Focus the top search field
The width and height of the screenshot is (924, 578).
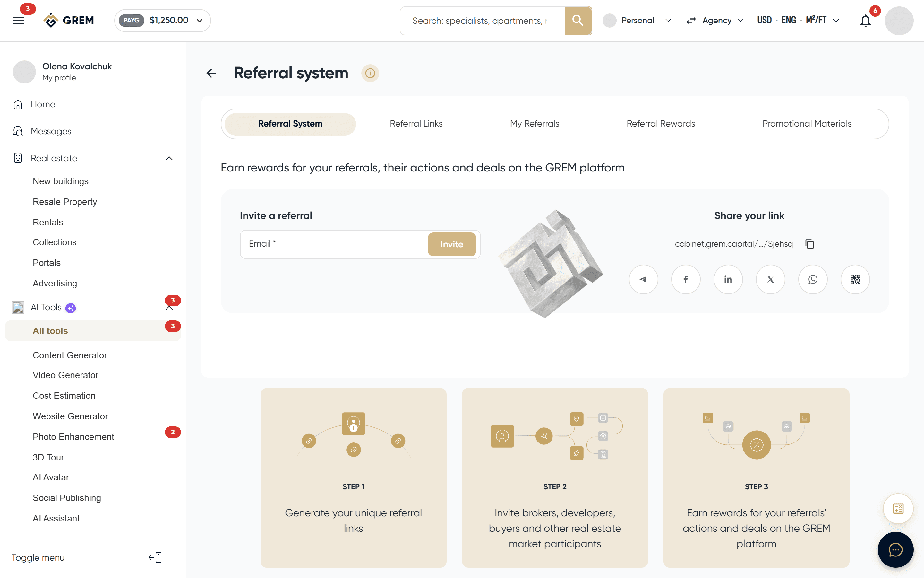(483, 21)
